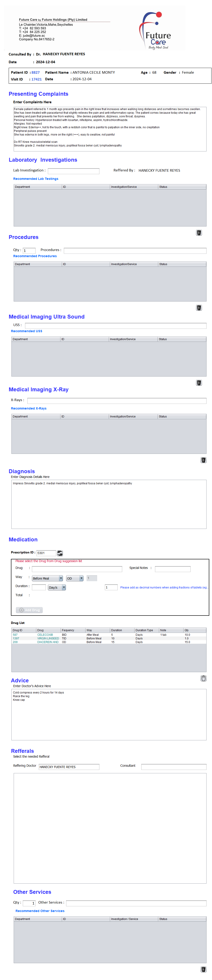Open Patient ID 8827 link

tap(36, 72)
